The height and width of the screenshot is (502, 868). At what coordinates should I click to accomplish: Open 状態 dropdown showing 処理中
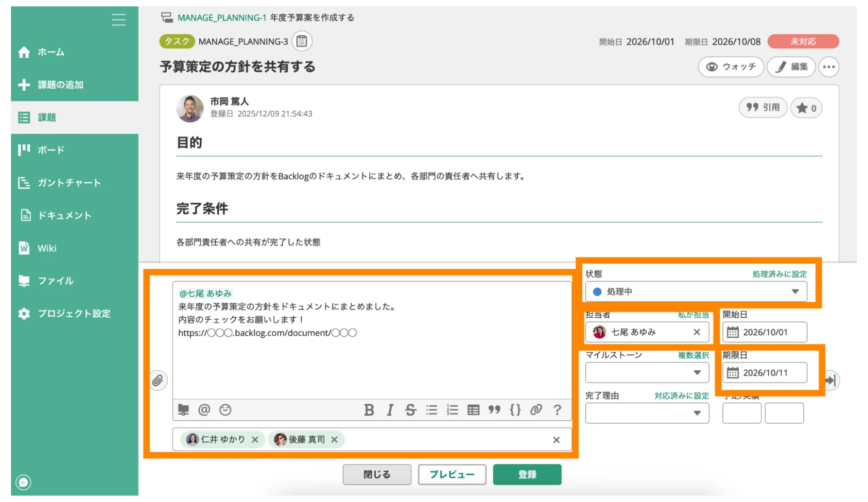[x=696, y=292]
